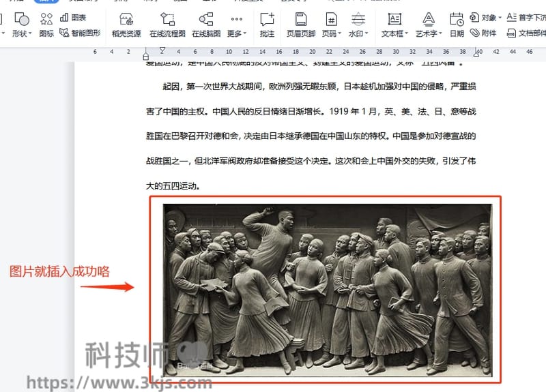The width and height of the screenshot is (546, 392).
Task: Click the text line starting with 起因
Action: coord(319,87)
